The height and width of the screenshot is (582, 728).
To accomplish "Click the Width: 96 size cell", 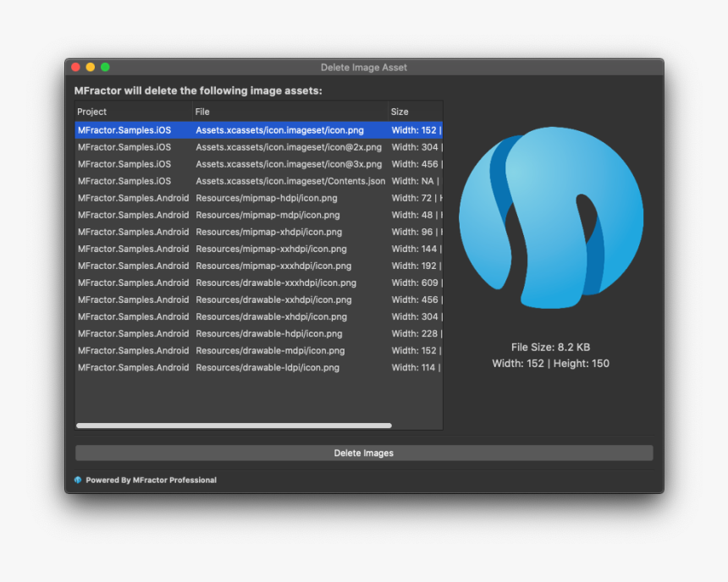I will [x=417, y=232].
